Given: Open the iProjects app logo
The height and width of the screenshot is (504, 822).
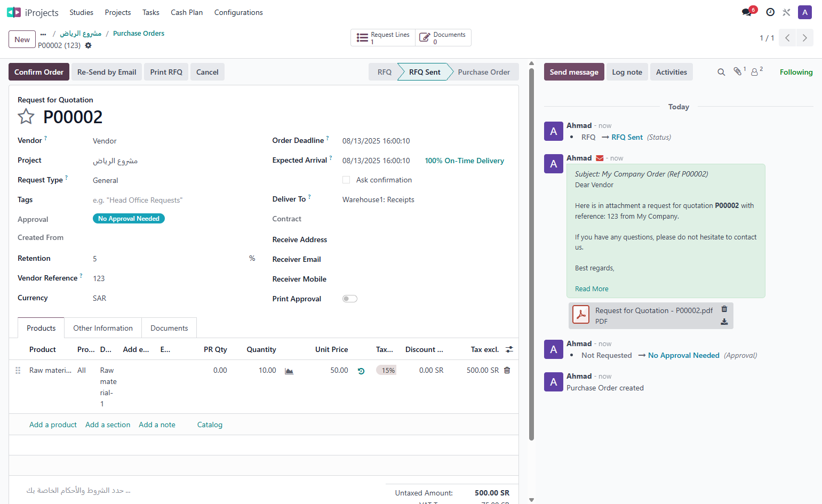Looking at the screenshot, I should pyautogui.click(x=14, y=12).
